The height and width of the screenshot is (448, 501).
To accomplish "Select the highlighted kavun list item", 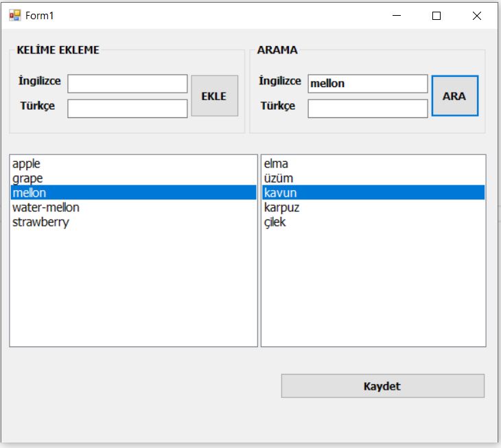I will coord(373,193).
